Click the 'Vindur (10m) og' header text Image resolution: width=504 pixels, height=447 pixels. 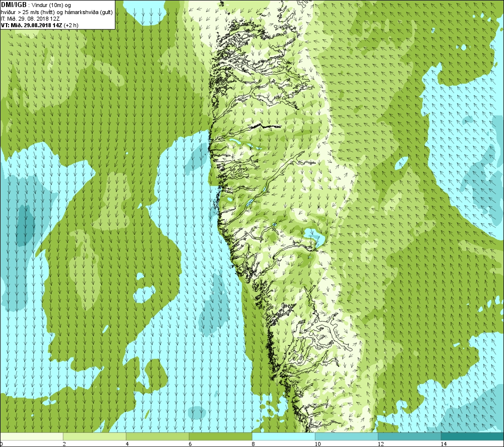point(51,6)
